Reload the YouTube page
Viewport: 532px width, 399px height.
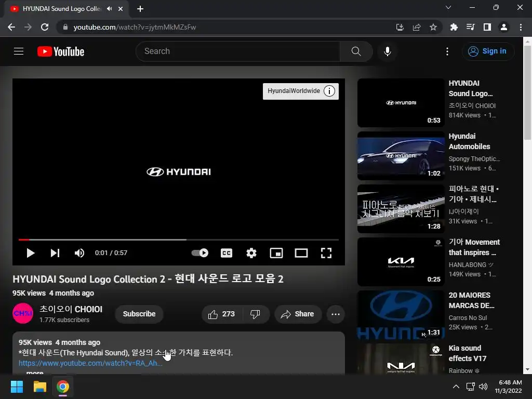(x=45, y=27)
